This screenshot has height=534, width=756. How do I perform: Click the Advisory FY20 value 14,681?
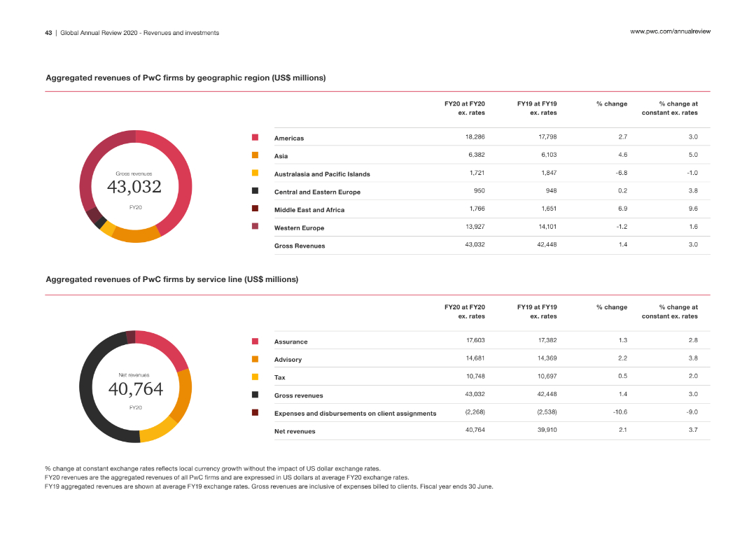(475, 358)
